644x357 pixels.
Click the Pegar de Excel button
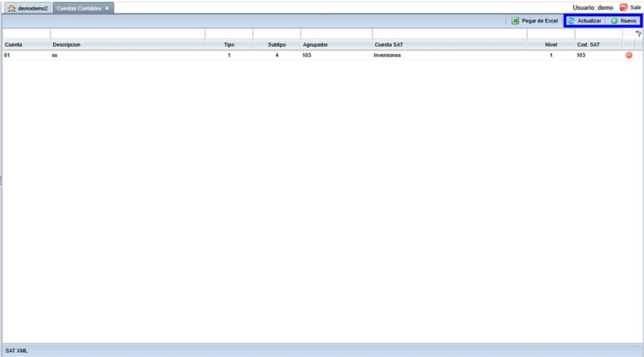pyautogui.click(x=535, y=21)
